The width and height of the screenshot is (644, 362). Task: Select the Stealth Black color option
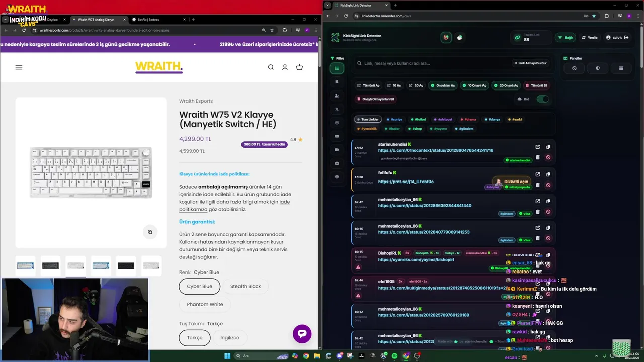(x=246, y=286)
